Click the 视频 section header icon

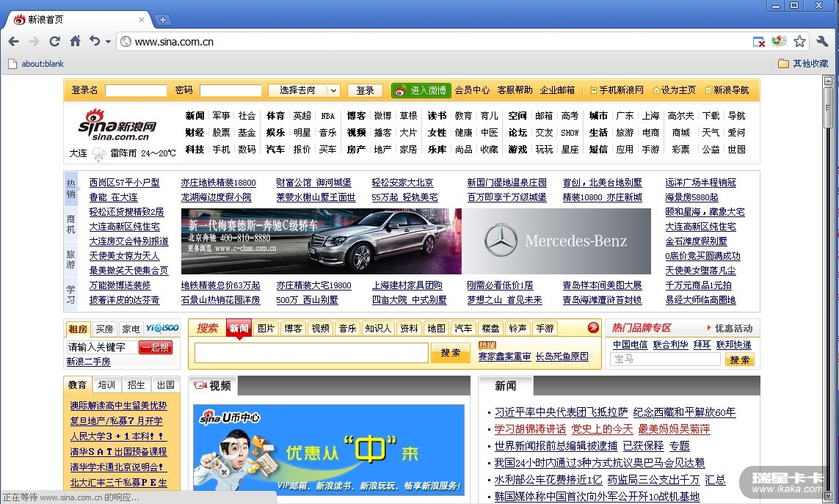point(200,385)
